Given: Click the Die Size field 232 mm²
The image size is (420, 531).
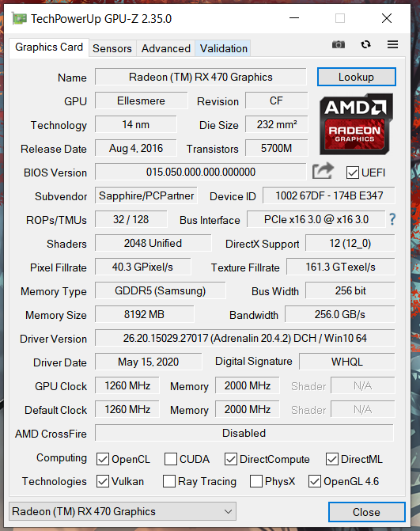Looking at the screenshot, I should point(277,124).
